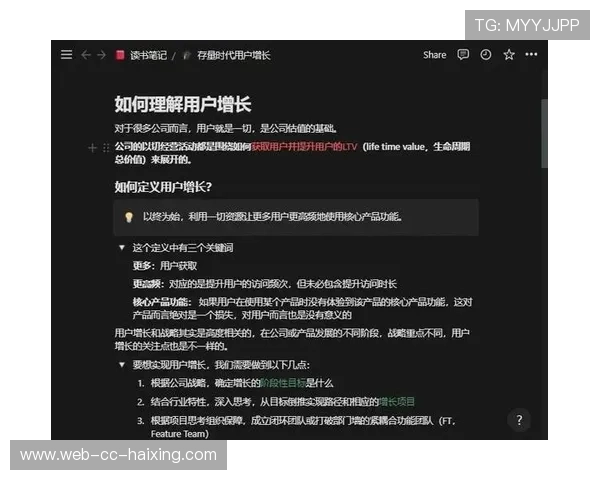Open the three-dot page options menu
The width and height of the screenshot is (600, 480).
(531, 55)
